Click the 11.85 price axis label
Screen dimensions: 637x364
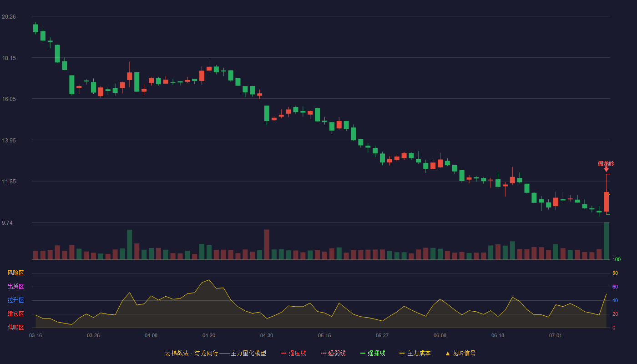pyautogui.click(x=9, y=182)
